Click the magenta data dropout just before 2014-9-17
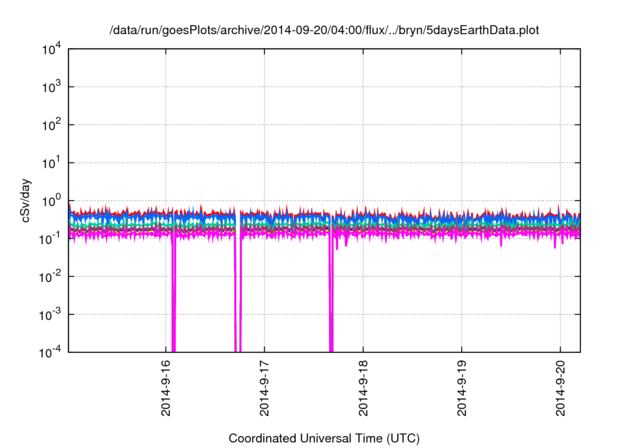Image resolution: width=640 pixels, height=448 pixels. click(x=238, y=294)
